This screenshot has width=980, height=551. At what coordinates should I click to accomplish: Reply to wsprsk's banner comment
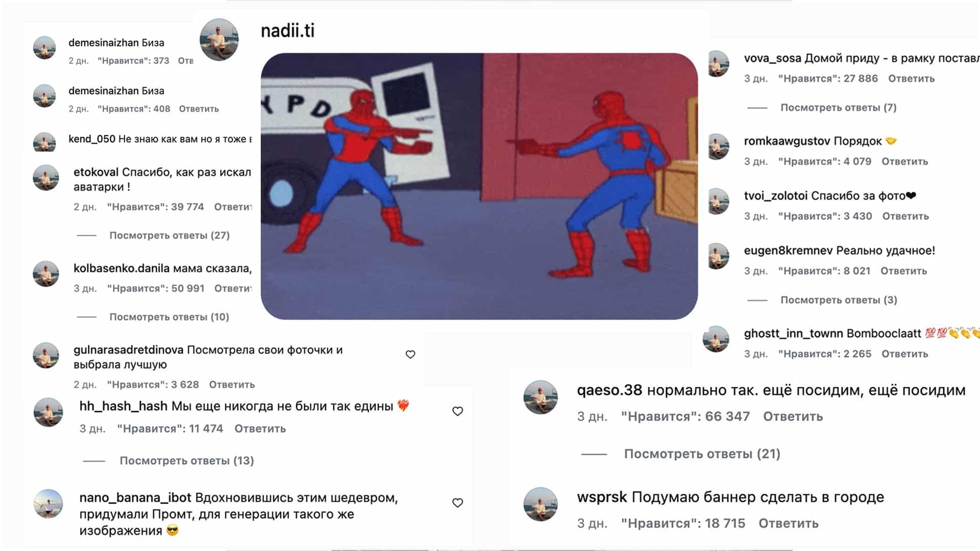click(x=788, y=523)
